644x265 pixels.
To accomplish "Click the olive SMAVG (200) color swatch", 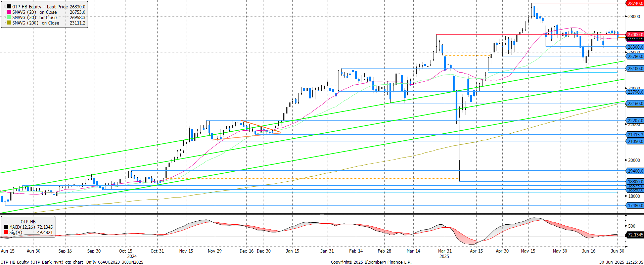I will click(x=9, y=23).
